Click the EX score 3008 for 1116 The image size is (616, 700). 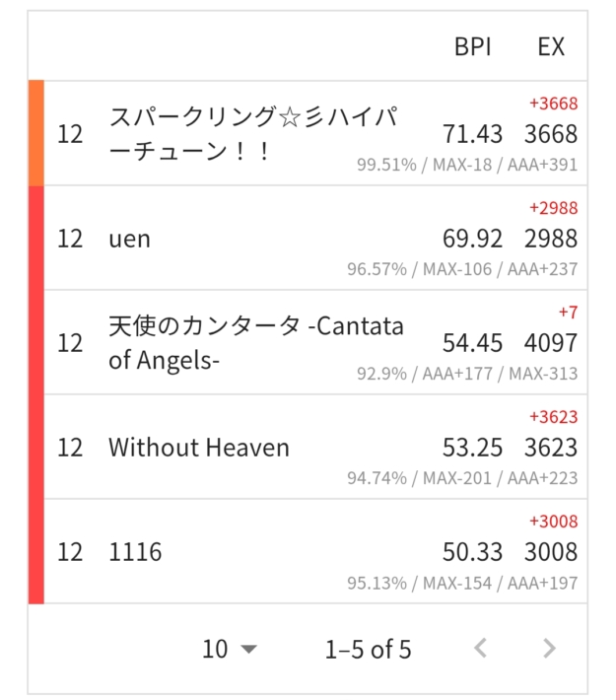pos(551,552)
